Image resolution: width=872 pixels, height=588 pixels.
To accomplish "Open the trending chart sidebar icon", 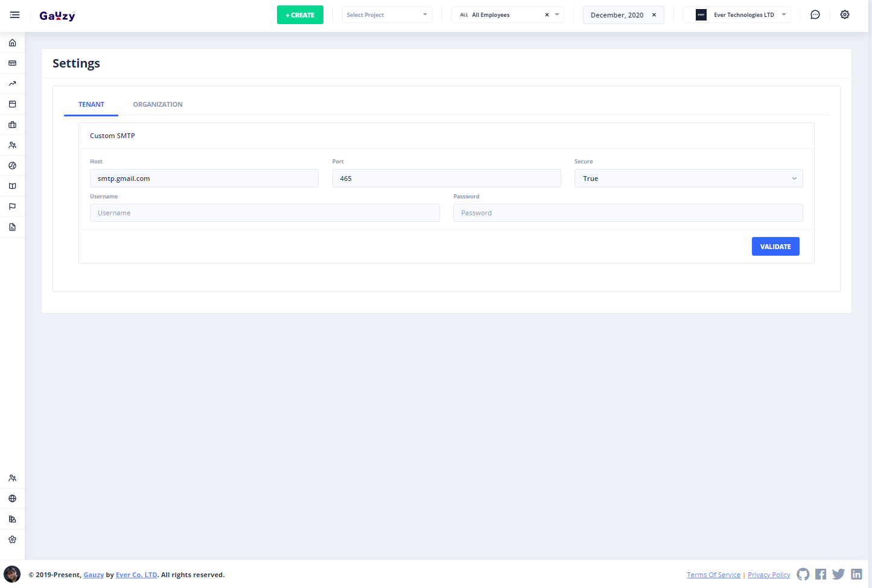I will tap(12, 84).
